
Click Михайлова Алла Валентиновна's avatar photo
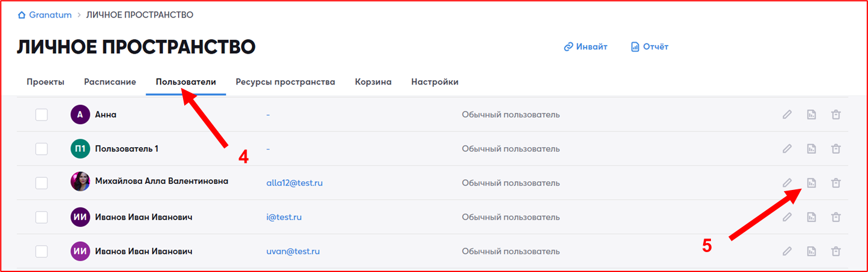coord(80,182)
